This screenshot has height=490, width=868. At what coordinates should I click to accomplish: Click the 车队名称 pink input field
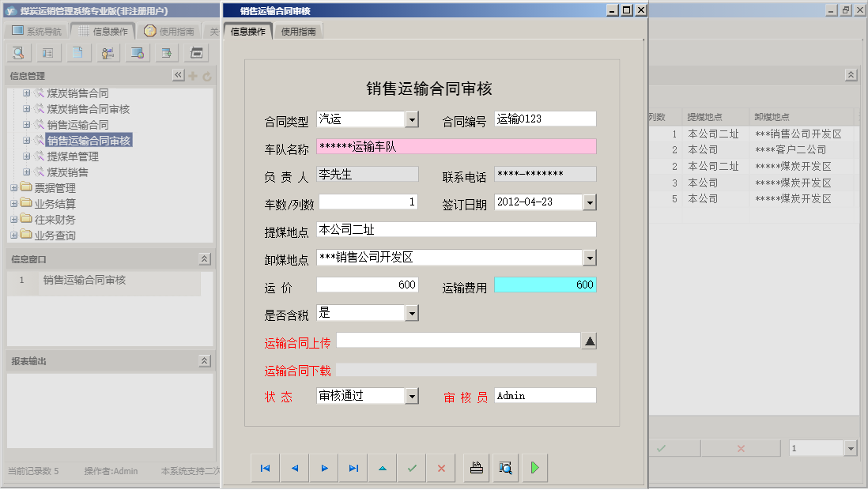pyautogui.click(x=459, y=146)
